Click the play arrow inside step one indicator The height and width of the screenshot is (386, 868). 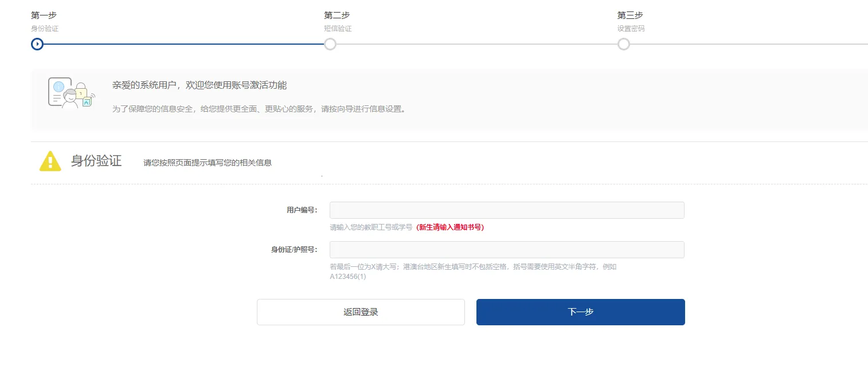37,44
